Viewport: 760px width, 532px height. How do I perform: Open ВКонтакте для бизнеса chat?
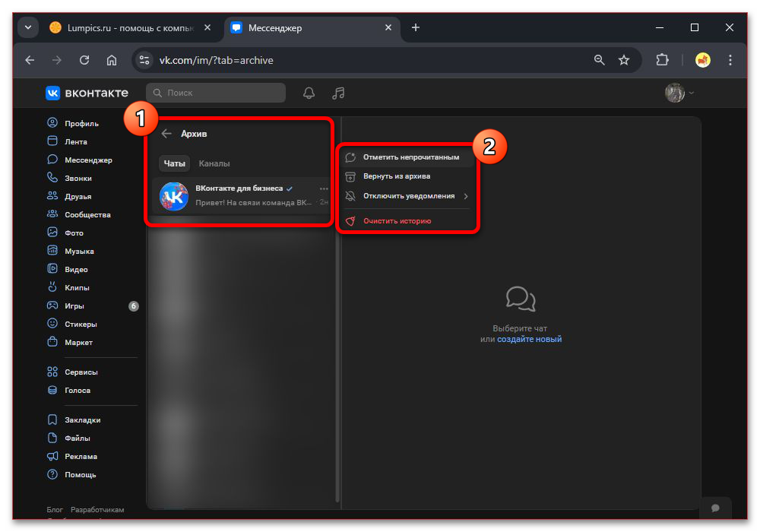[x=241, y=196]
